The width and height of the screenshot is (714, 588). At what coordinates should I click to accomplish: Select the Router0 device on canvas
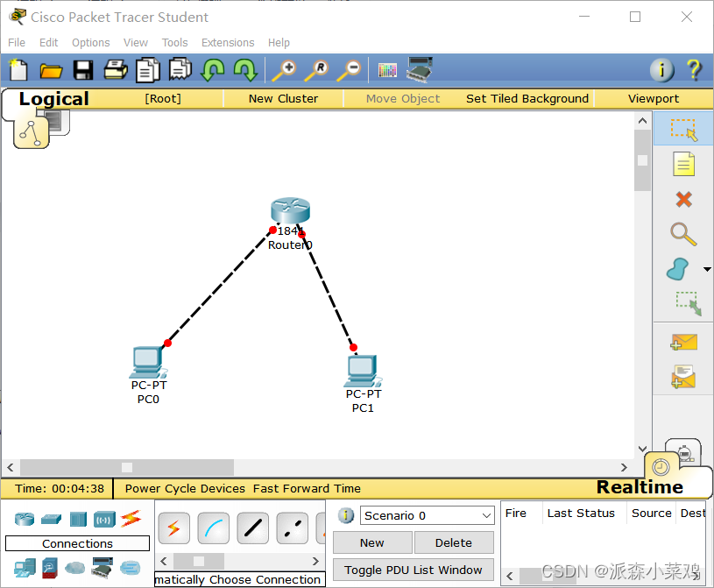pyautogui.click(x=290, y=211)
